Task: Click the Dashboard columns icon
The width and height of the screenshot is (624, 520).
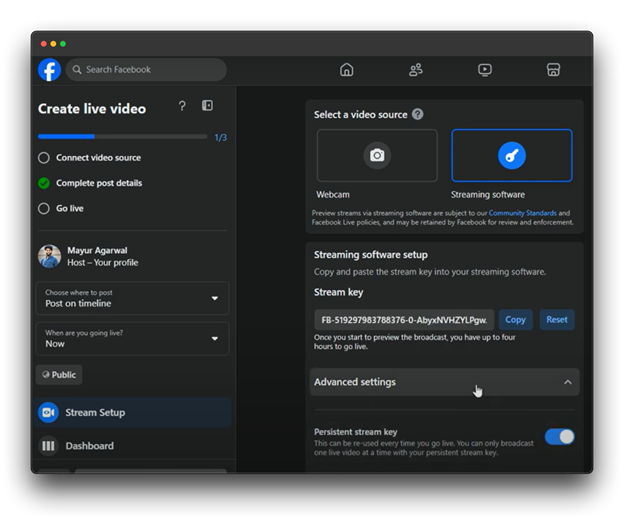Action: point(49,446)
